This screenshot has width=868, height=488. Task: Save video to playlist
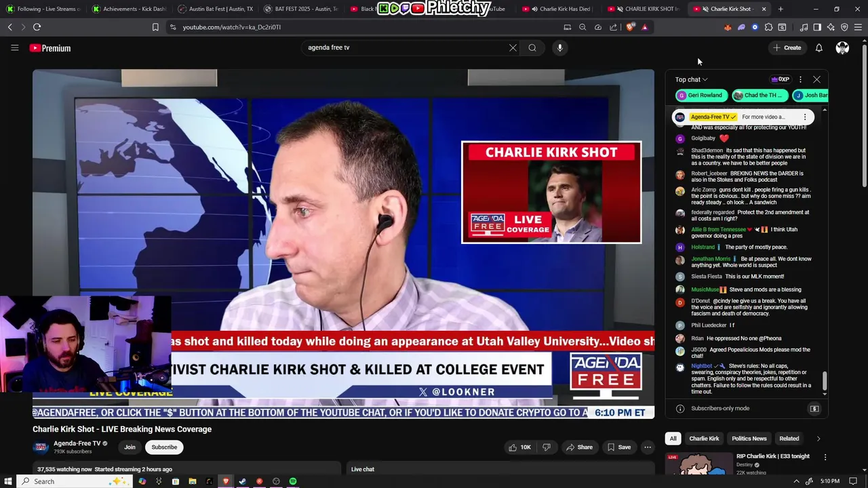click(x=619, y=447)
